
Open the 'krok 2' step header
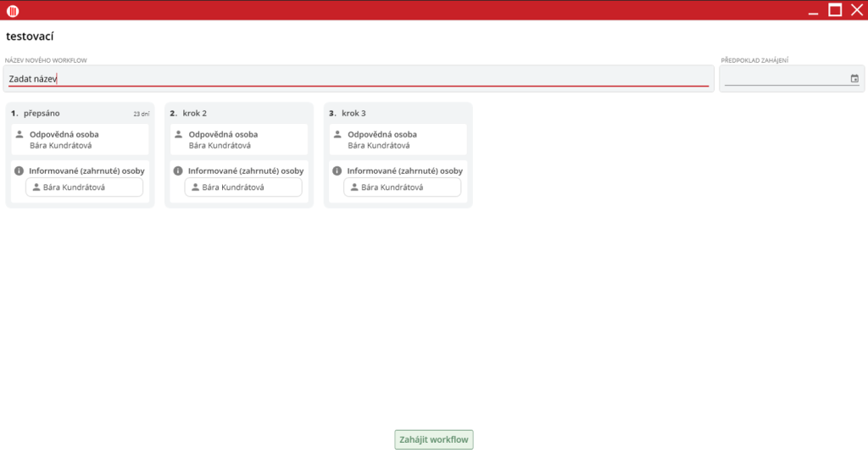coord(194,113)
